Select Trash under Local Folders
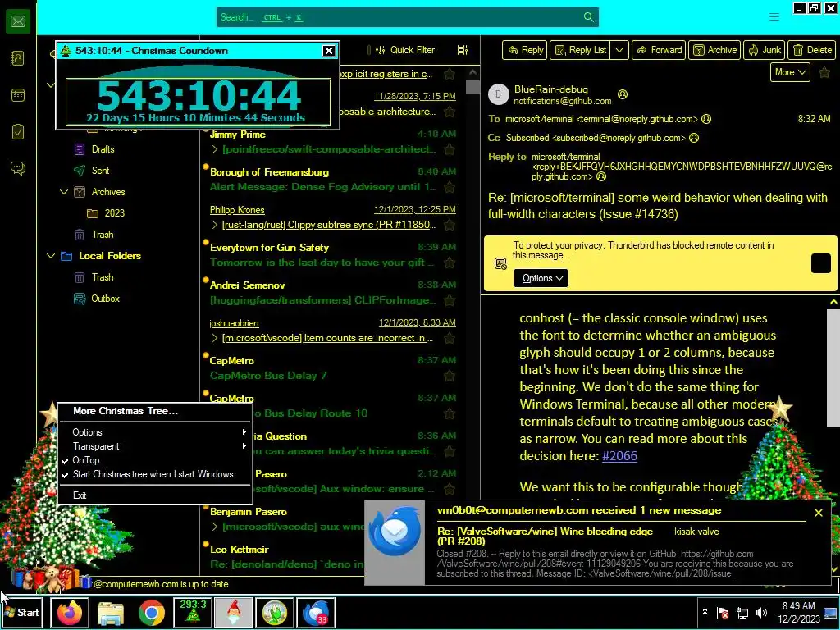Viewport: 840px width, 630px height. 103,277
